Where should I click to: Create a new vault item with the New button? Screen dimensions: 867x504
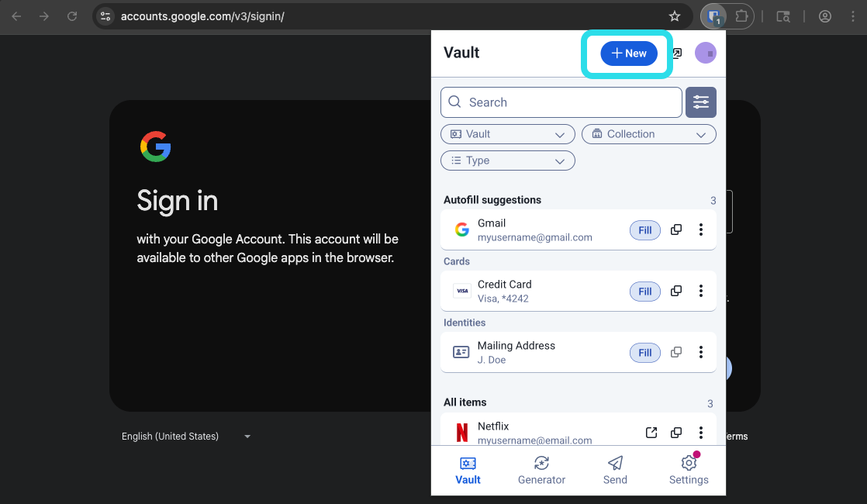tap(628, 53)
